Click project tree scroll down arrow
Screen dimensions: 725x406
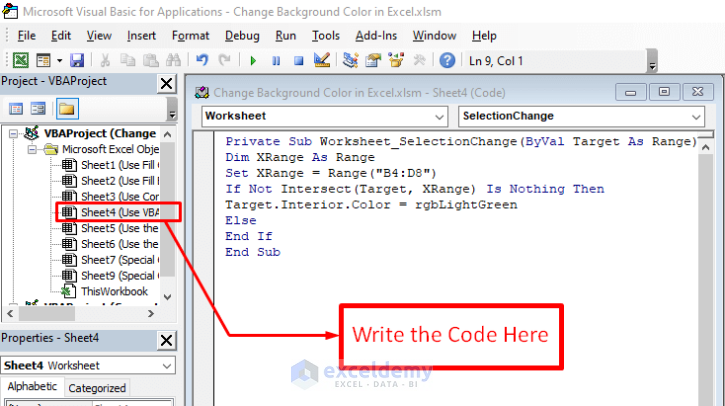point(168,296)
